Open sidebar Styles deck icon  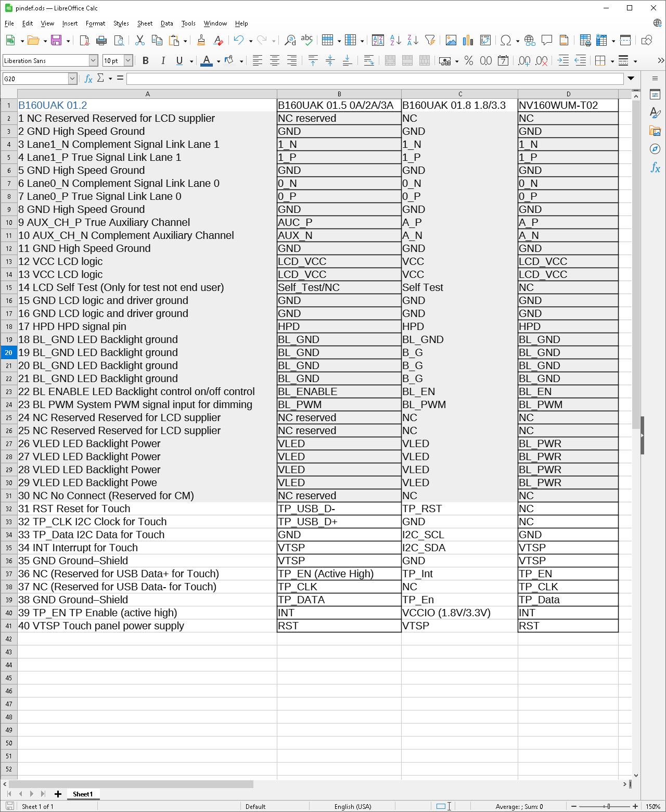655,113
